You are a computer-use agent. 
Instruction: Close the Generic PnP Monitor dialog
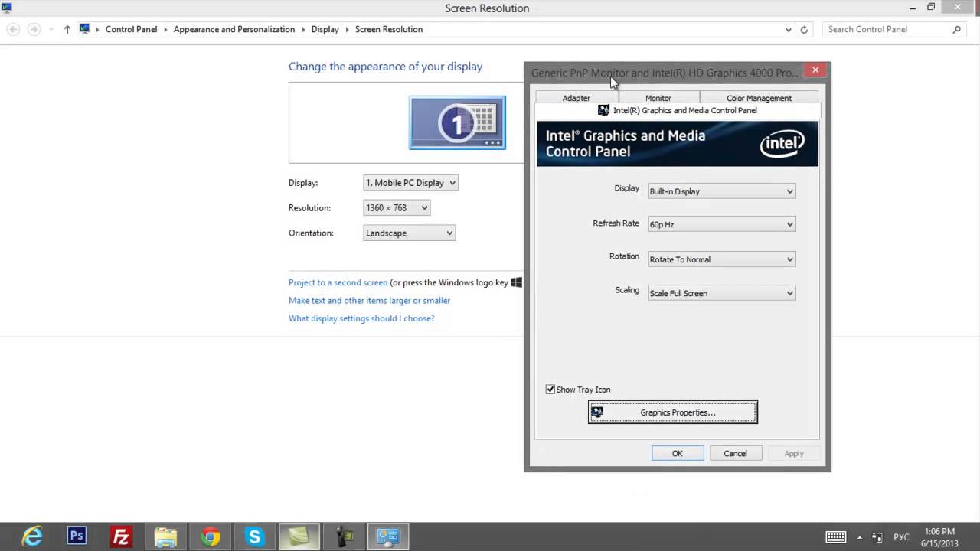[x=815, y=70]
